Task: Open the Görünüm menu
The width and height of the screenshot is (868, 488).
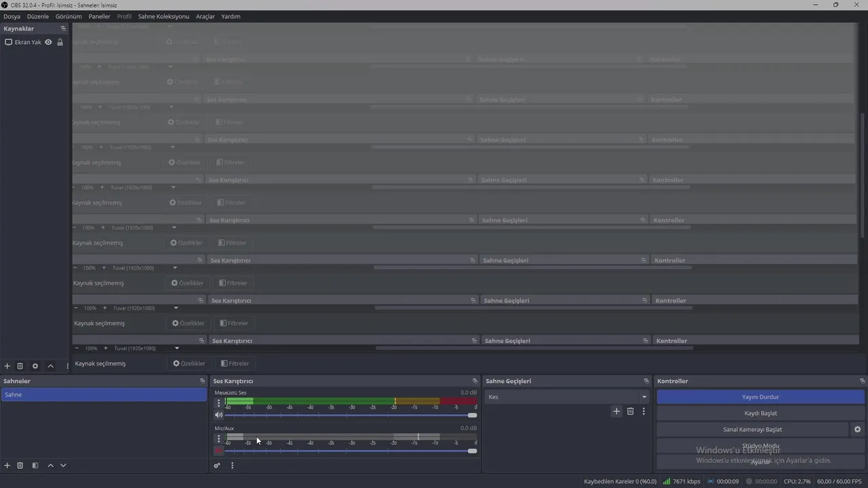Action: pyautogui.click(x=68, y=16)
